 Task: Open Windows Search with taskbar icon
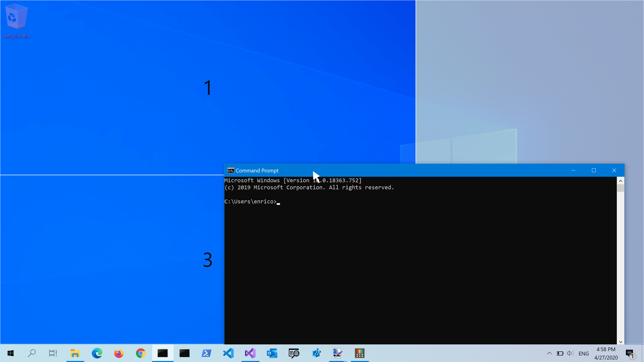pyautogui.click(x=31, y=353)
